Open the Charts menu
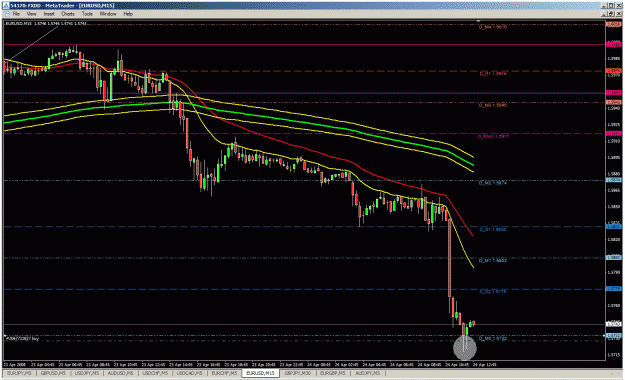This screenshot has width=625, height=380. tap(68, 14)
